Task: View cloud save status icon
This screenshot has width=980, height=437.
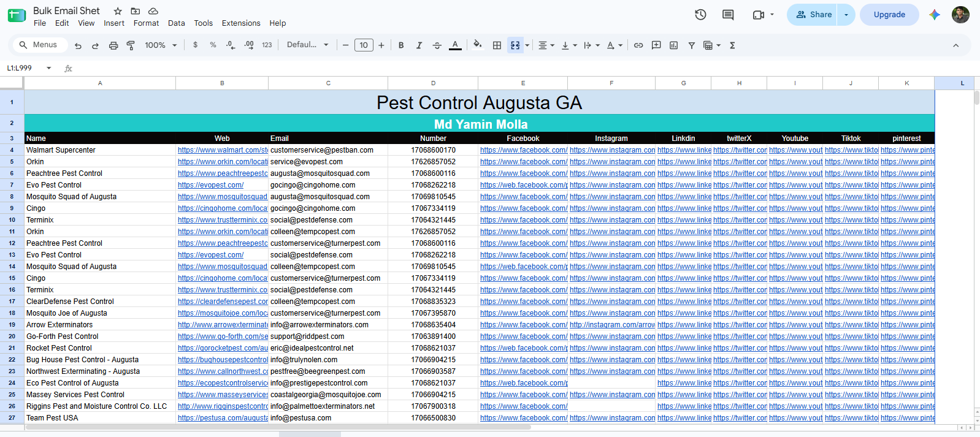Action: (x=153, y=11)
